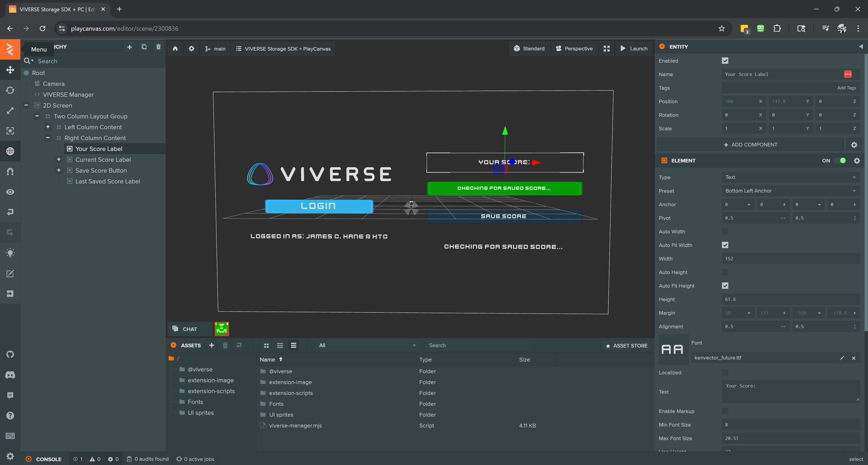Toggle the World/Local coordinate globe icon
The height and width of the screenshot is (465, 868).
click(x=10, y=151)
